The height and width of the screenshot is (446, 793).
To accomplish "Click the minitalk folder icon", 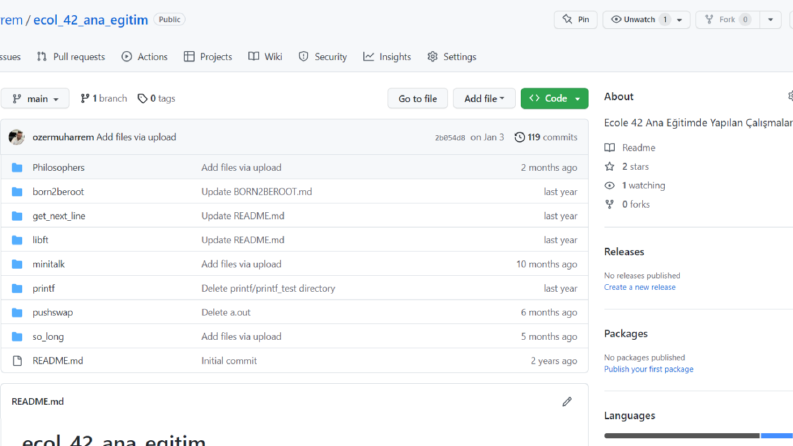I will 17,264.
